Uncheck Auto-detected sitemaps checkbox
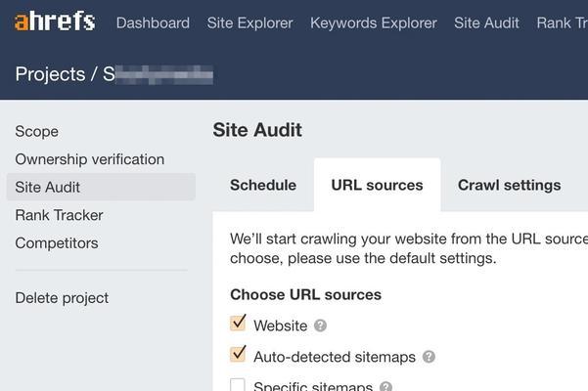The image size is (588, 391). point(238,354)
